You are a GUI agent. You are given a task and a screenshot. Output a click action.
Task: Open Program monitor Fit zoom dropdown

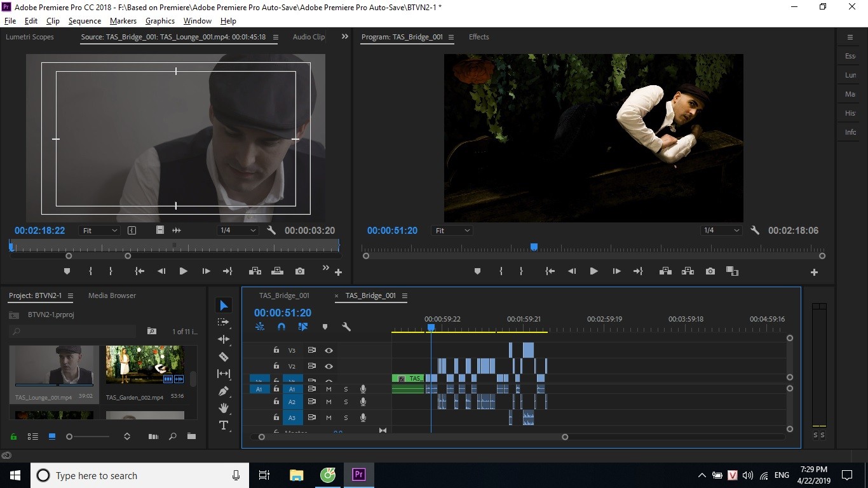coord(452,231)
